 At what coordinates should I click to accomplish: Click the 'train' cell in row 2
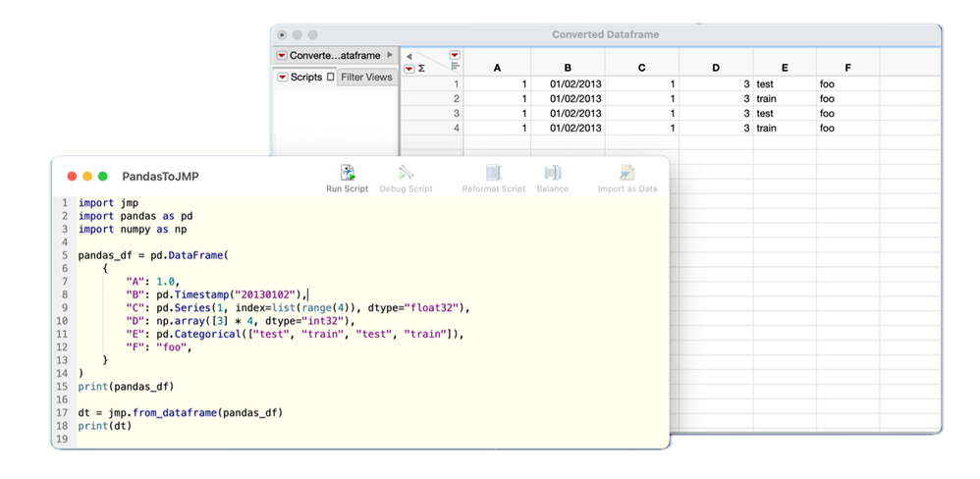click(x=785, y=99)
